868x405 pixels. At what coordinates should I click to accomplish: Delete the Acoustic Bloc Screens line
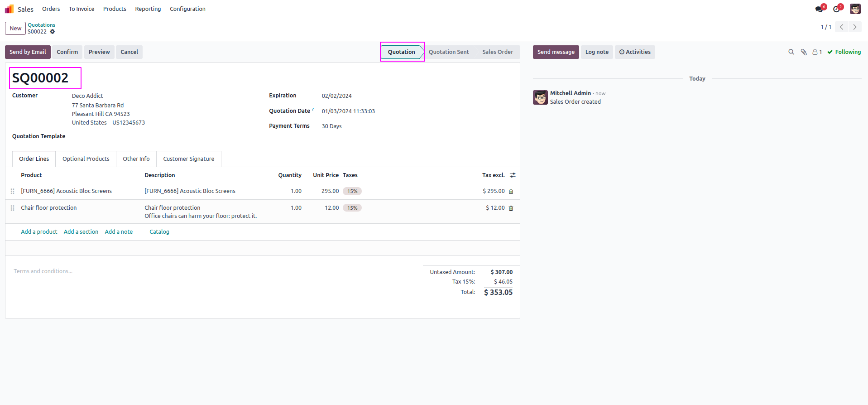[x=511, y=192]
